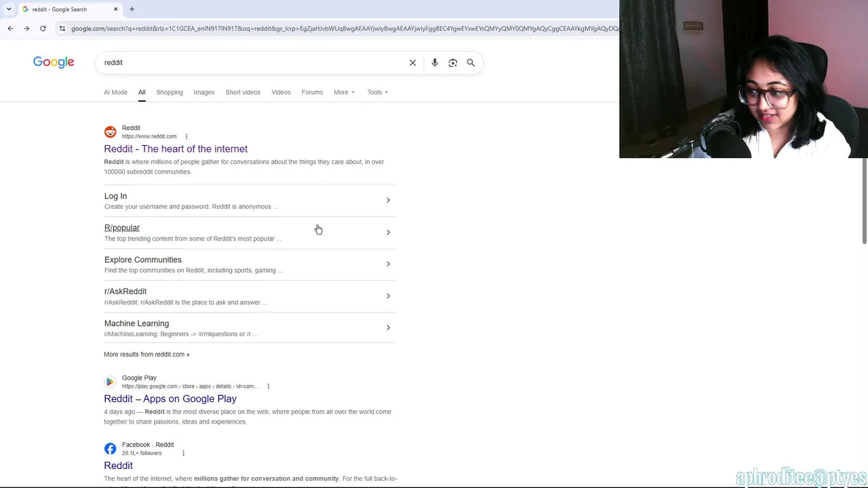Reload the page with the refresh icon
This screenshot has height=488, width=868.
43,28
